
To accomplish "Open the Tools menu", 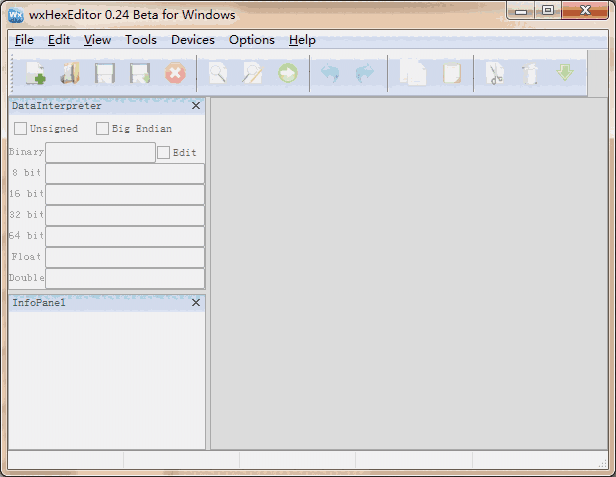I will [141, 40].
